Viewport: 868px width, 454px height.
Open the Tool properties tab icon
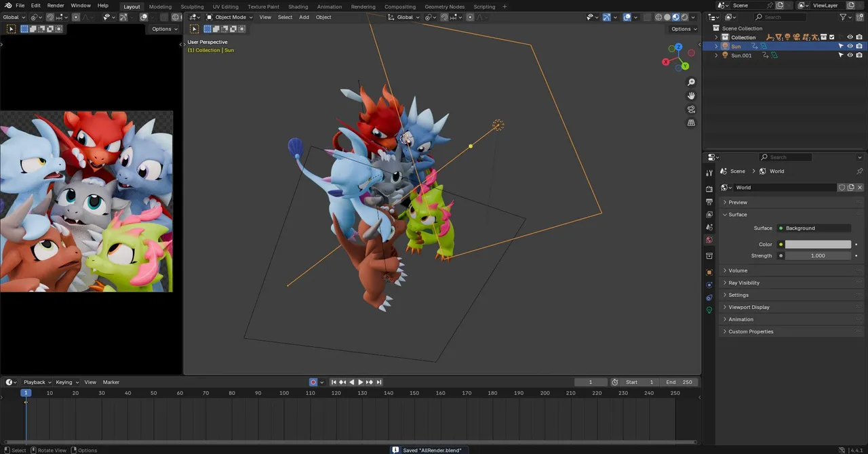coord(709,173)
